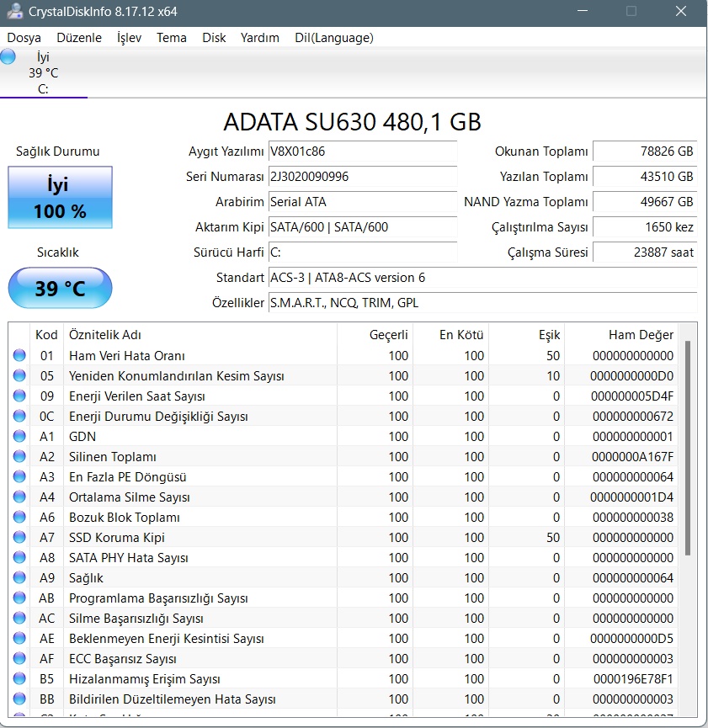Click the status orb for attribute 05
The height and width of the screenshot is (728, 708).
click(19, 375)
